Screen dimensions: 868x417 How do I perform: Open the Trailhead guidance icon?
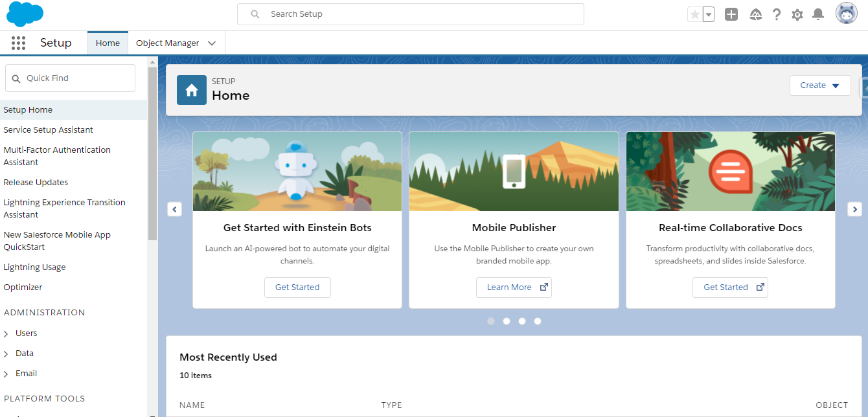pos(755,14)
